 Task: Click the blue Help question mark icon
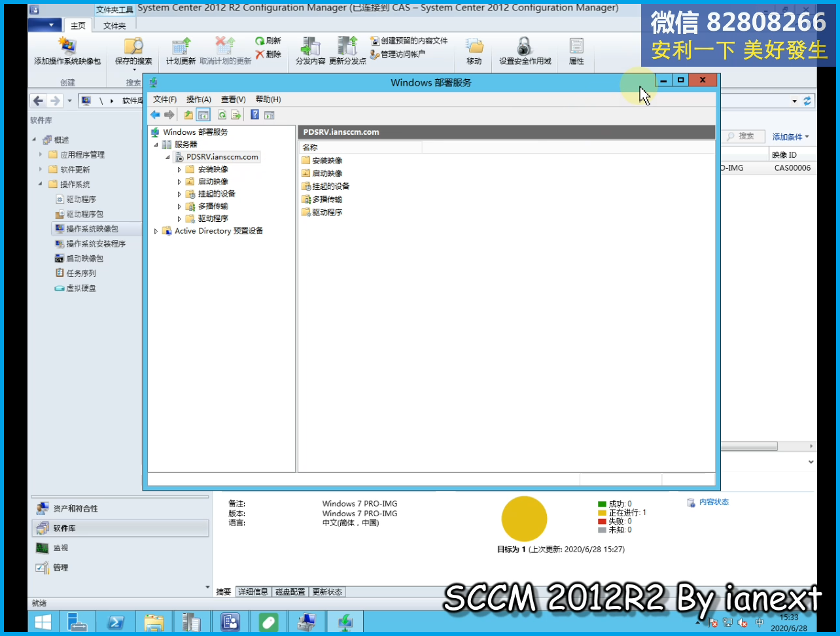tap(254, 115)
